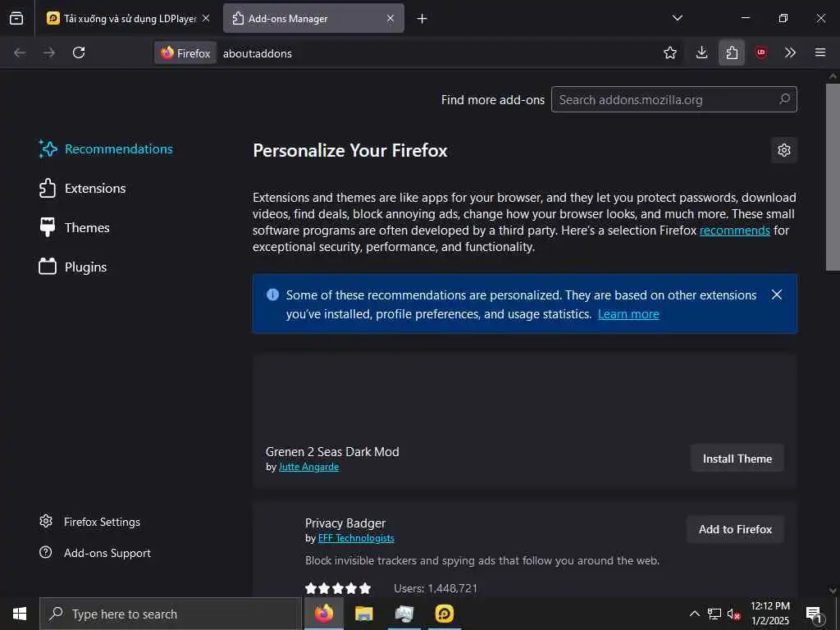This screenshot has width=840, height=630.
Task: Open LDPlayer from the taskbar
Action: click(444, 614)
